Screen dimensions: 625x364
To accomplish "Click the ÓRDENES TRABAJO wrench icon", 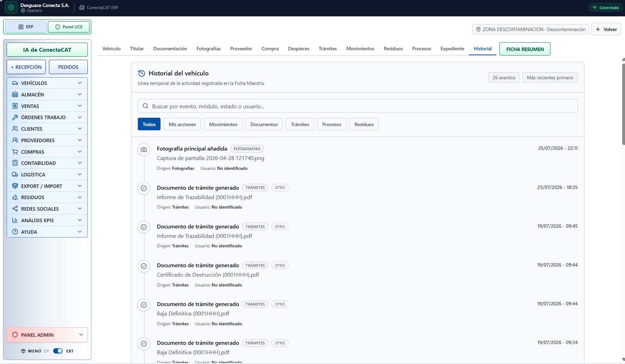I will pyautogui.click(x=15, y=117).
